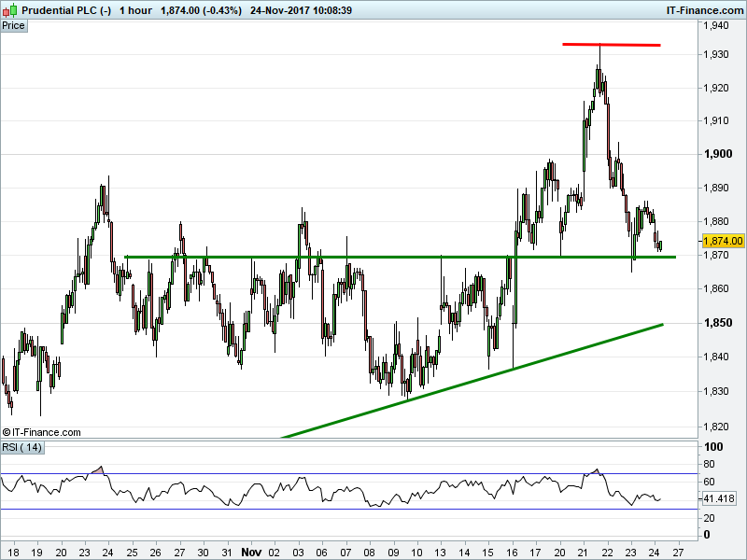Screen dimensions: 747x560
Task: Click the 1,840 price axis label
Action: click(x=716, y=357)
